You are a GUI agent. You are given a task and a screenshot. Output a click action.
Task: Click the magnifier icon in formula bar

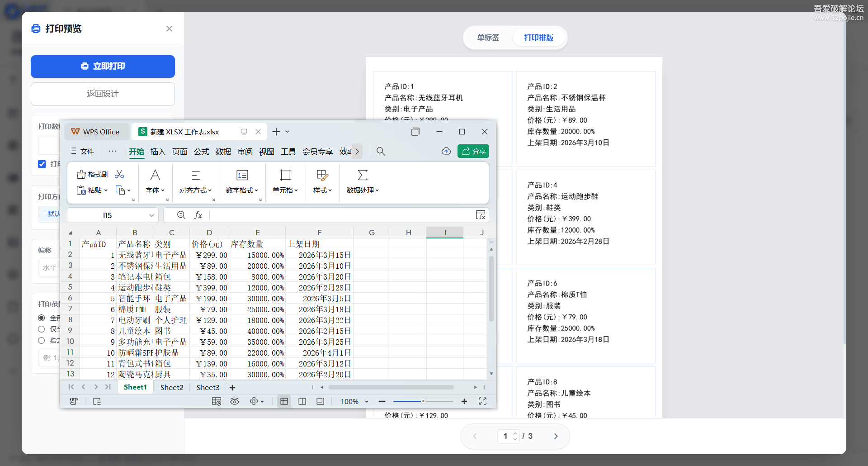181,215
